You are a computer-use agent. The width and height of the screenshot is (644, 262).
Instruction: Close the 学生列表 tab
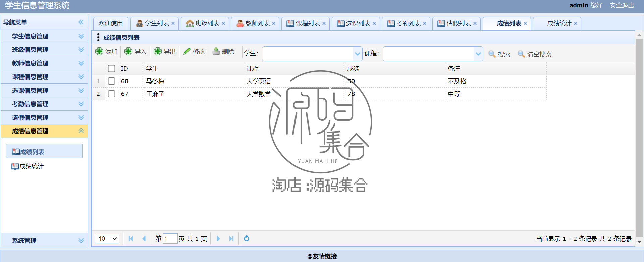pyautogui.click(x=173, y=23)
